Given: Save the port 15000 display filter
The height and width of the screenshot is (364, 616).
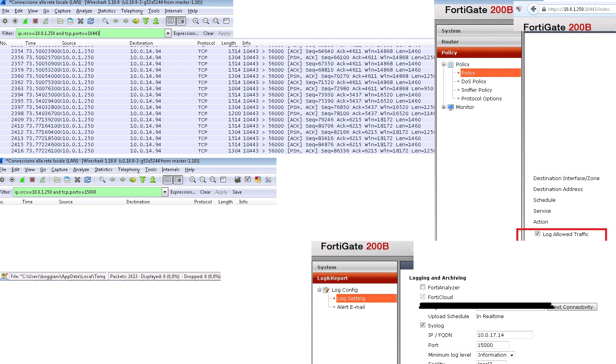Looking at the screenshot, I should (237, 192).
